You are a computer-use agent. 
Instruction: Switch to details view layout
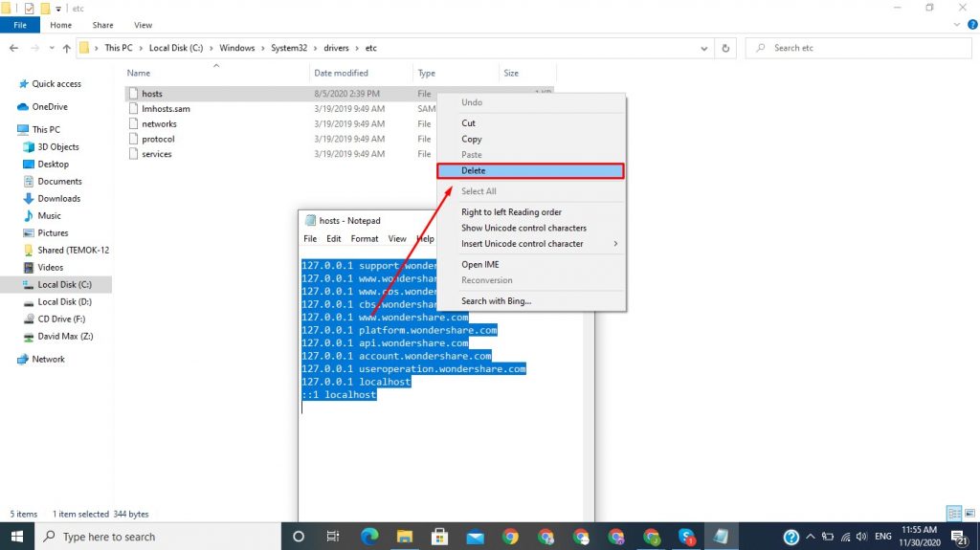click(953, 514)
